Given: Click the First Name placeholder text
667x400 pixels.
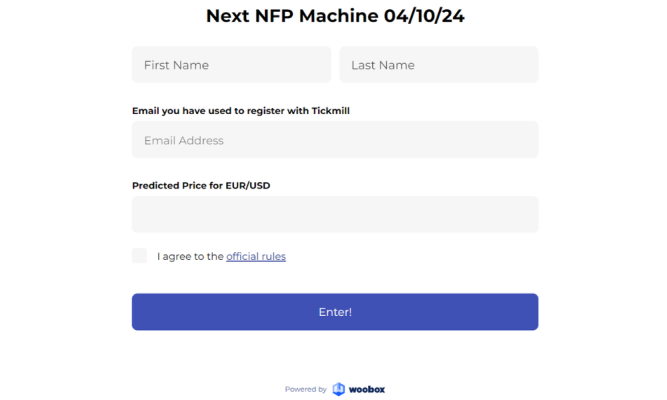Looking at the screenshot, I should 177,65.
